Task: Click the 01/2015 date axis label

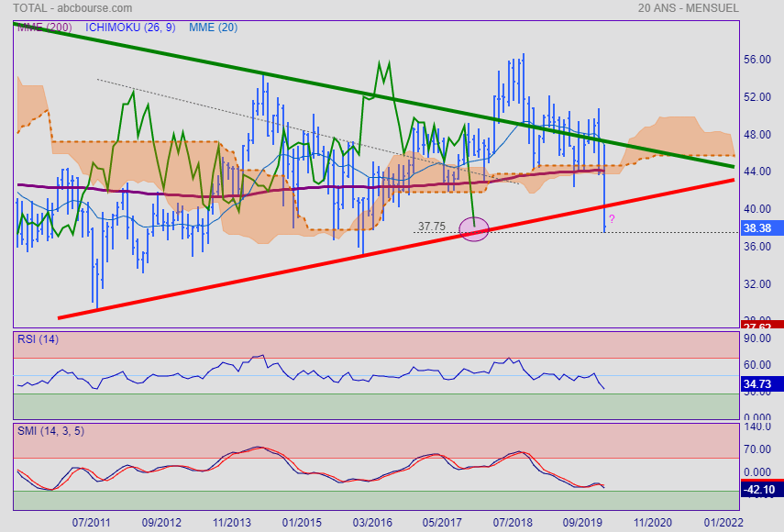Action: point(302,523)
